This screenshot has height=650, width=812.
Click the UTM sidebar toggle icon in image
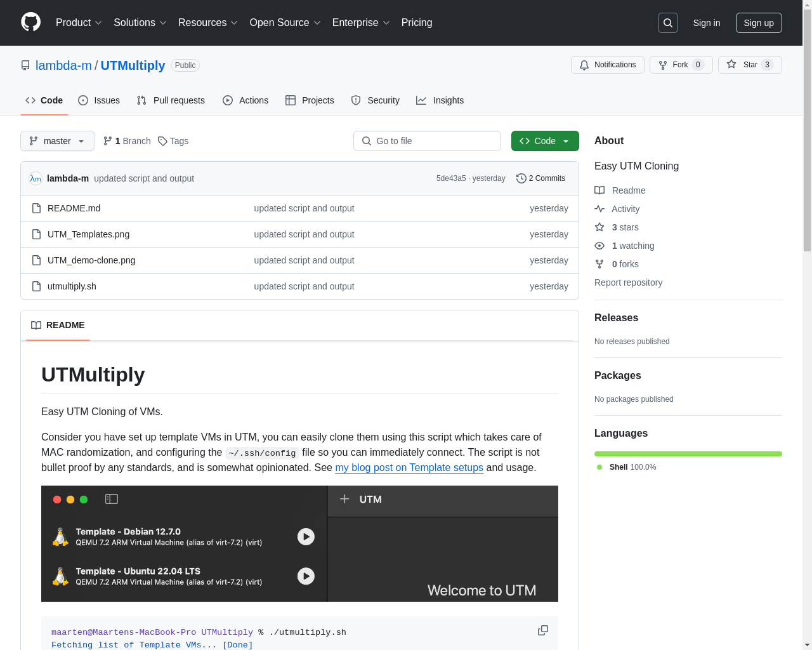112,500
